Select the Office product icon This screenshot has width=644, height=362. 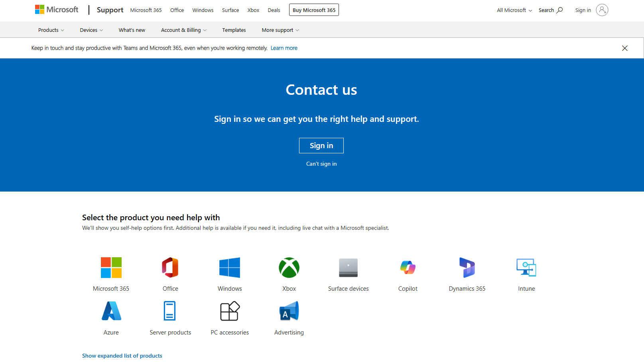click(x=170, y=268)
